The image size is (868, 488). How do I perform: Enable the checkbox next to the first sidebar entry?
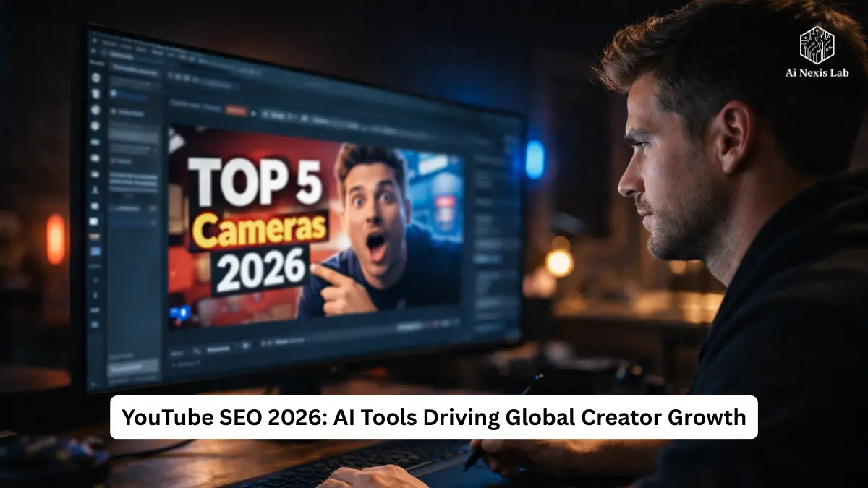(114, 94)
